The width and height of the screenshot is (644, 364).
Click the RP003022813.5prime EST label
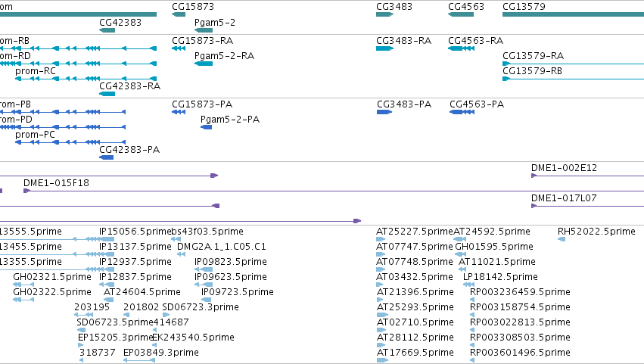point(520,323)
